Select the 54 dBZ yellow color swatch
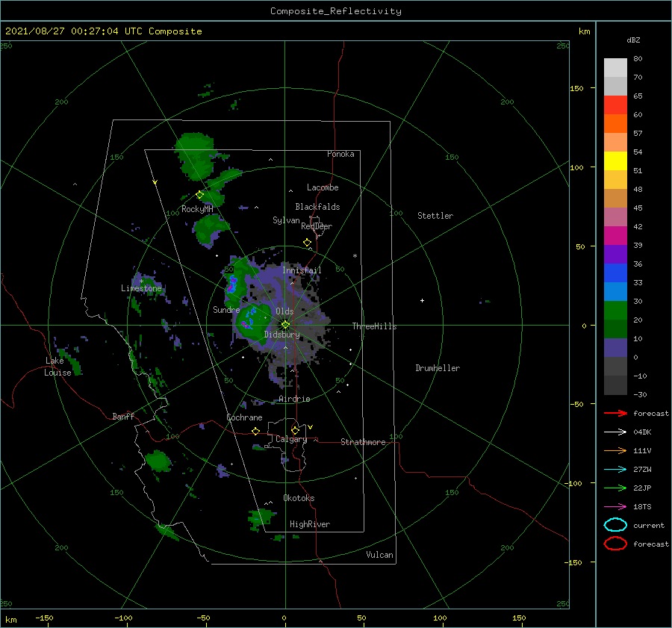Image resolution: width=672 pixels, height=628 pixels. pyautogui.click(x=615, y=161)
